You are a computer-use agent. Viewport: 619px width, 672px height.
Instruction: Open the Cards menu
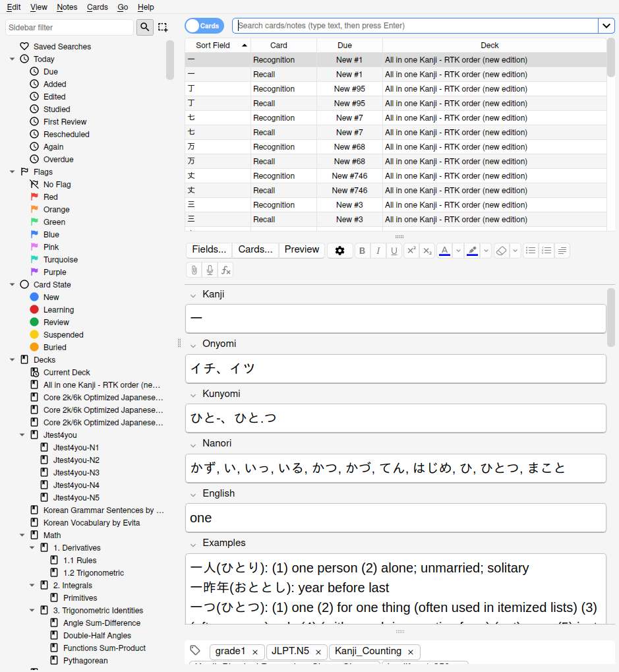click(98, 7)
